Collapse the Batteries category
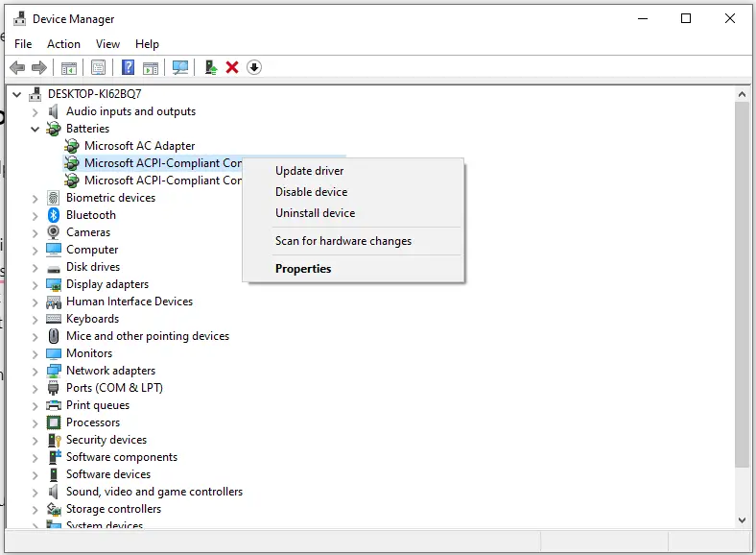Screen dimensions: 756x555 (x=35, y=129)
